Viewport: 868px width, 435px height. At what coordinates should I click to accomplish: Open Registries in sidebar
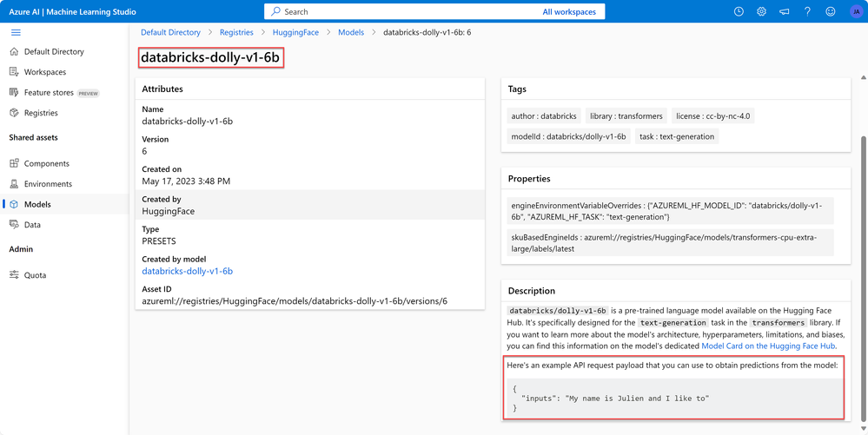point(41,113)
